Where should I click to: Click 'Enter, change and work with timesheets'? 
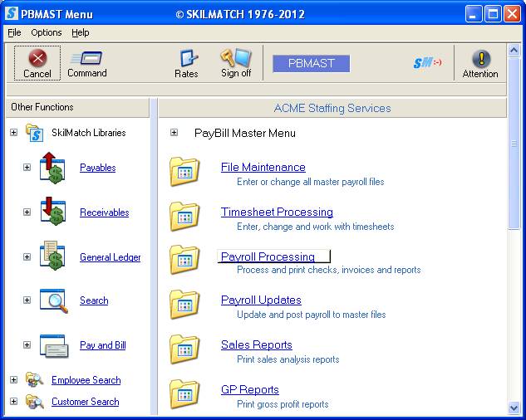(315, 227)
